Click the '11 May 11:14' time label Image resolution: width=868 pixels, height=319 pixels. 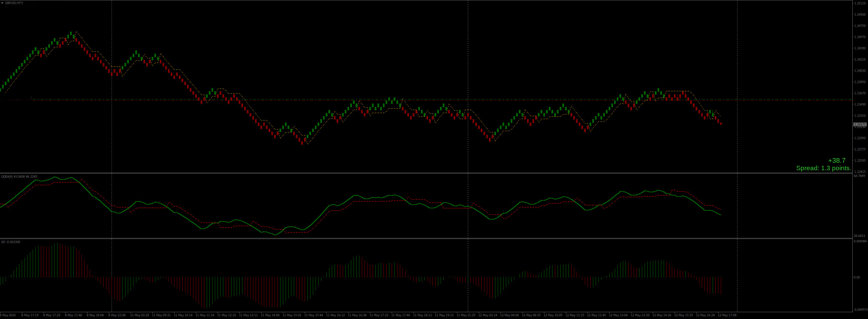click(205, 315)
